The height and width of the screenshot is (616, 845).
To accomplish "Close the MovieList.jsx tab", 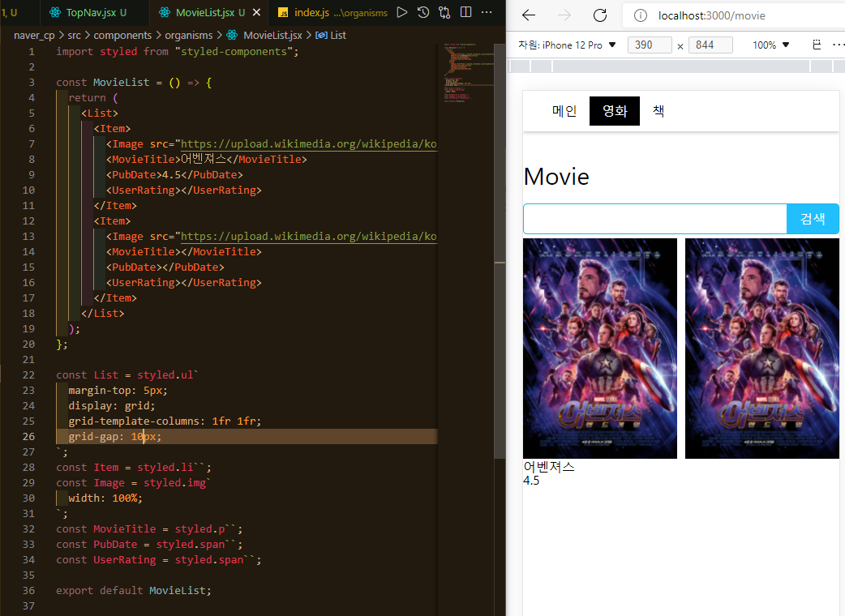I will pyautogui.click(x=257, y=12).
